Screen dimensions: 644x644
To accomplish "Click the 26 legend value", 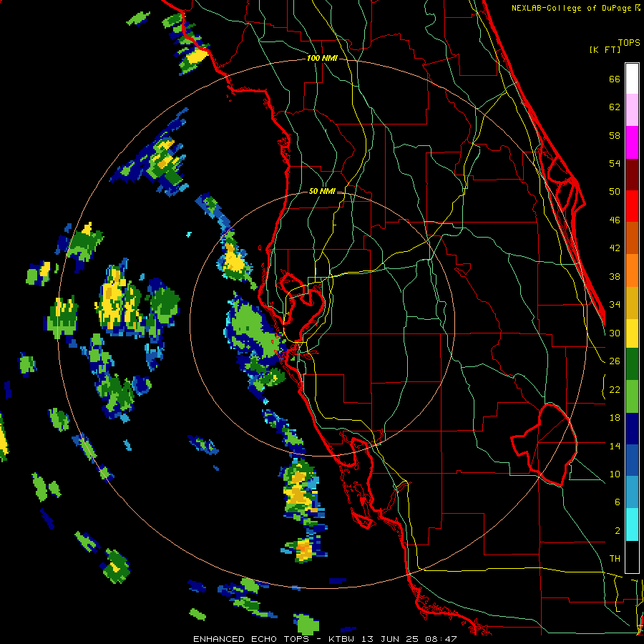I will (615, 361).
